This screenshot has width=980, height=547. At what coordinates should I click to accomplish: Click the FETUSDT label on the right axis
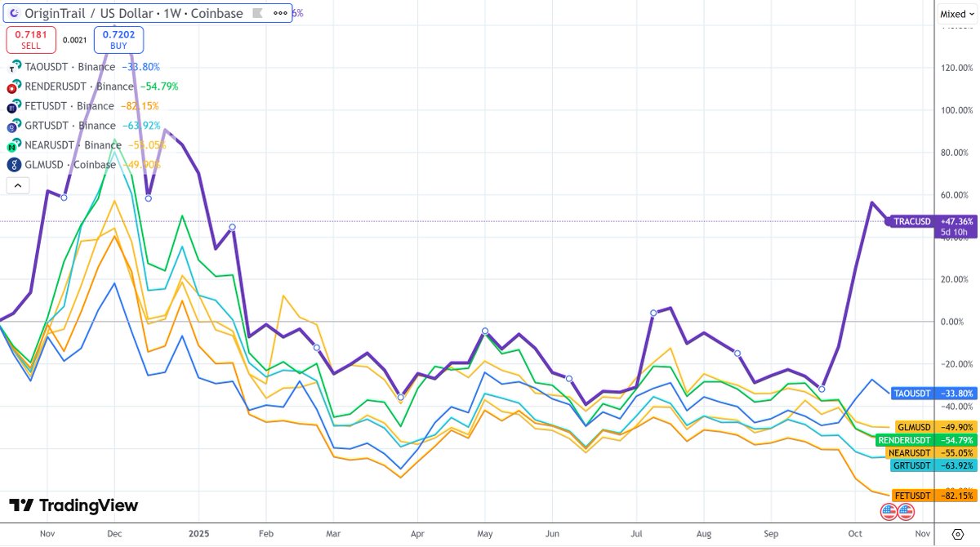click(x=912, y=496)
